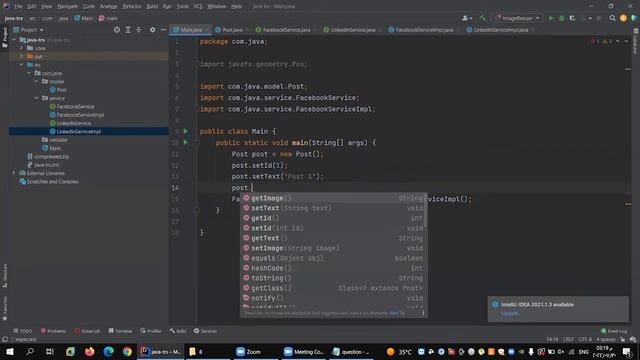640x360 pixels.
Task: Click Collapse All in Project panel
Action: click(x=139, y=30)
